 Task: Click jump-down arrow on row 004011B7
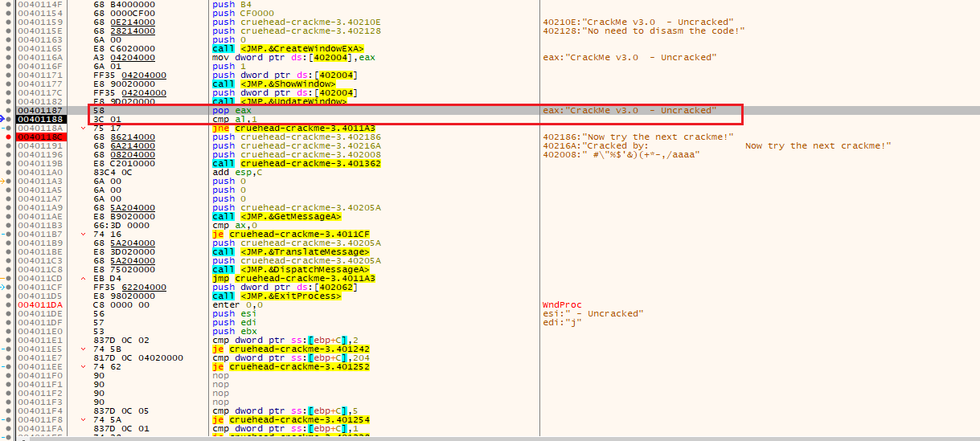point(84,234)
